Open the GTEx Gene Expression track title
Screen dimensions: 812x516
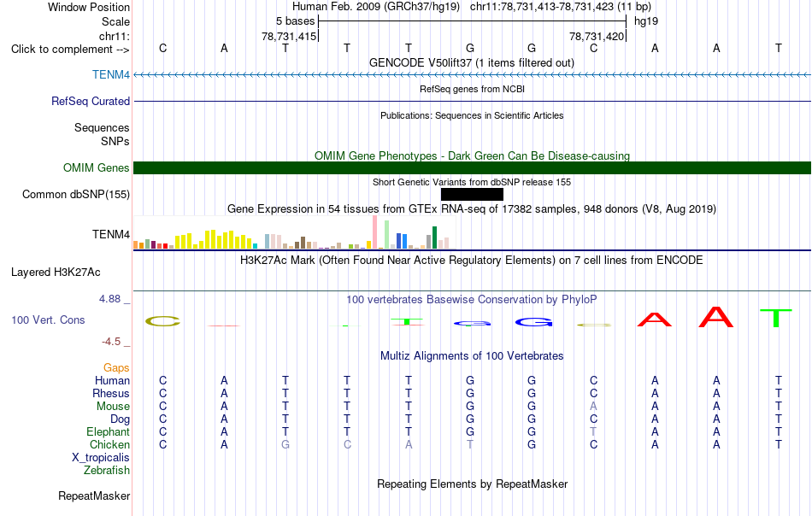pyautogui.click(x=472, y=209)
